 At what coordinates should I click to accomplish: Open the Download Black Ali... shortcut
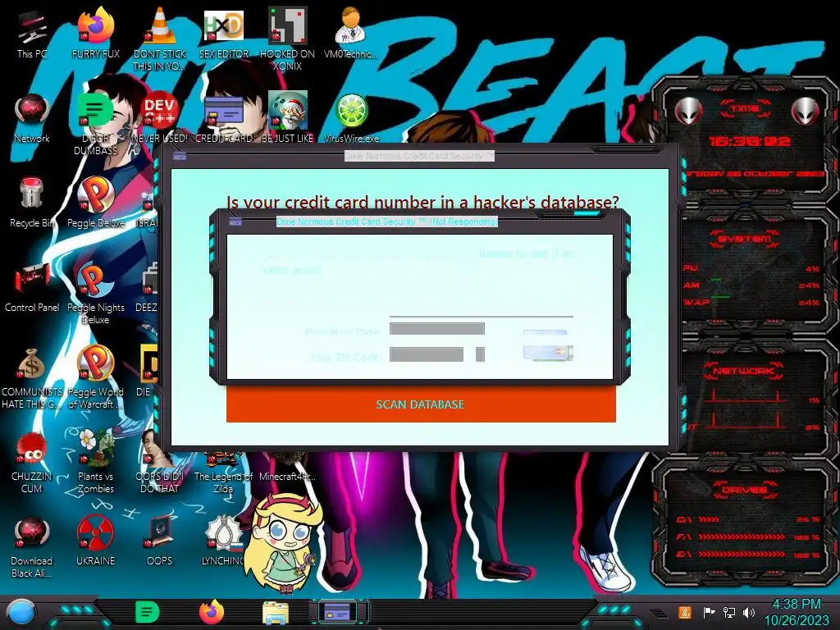[x=32, y=547]
